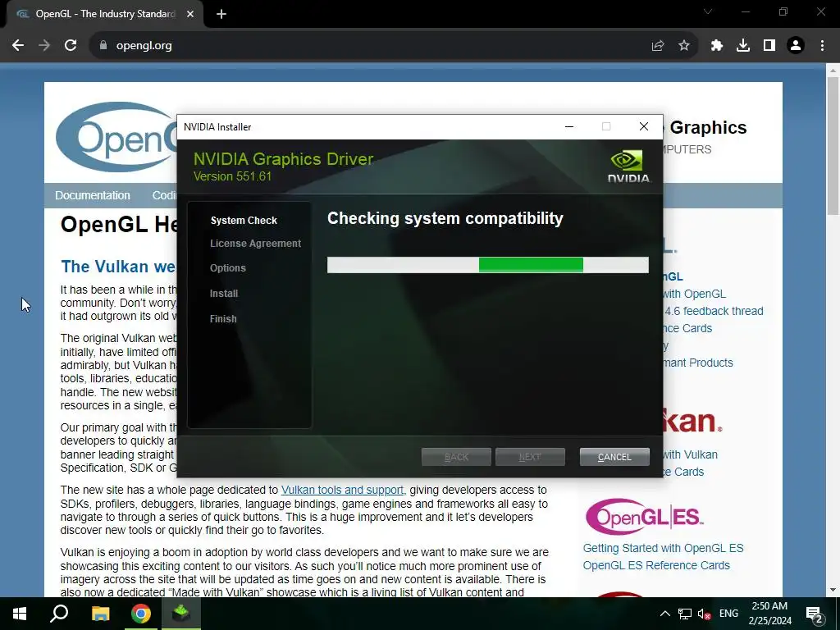Click the ENG language indicator

pyautogui.click(x=728, y=614)
